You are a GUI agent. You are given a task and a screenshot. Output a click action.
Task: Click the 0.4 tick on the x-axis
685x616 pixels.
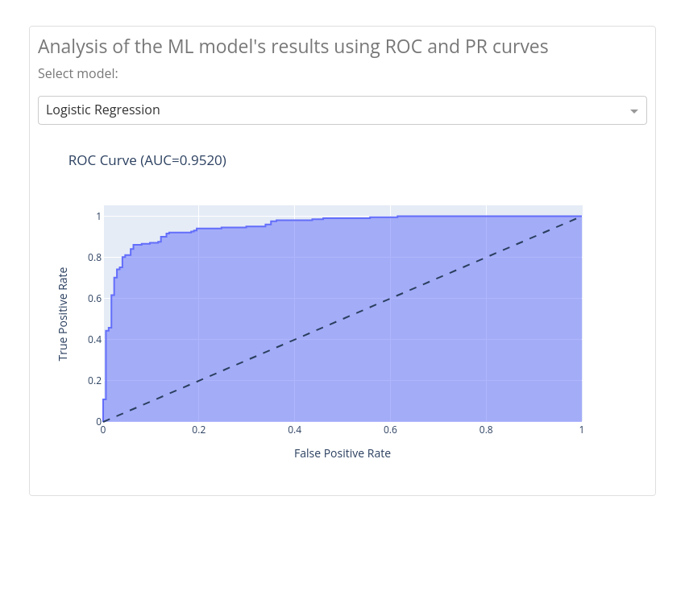click(295, 430)
